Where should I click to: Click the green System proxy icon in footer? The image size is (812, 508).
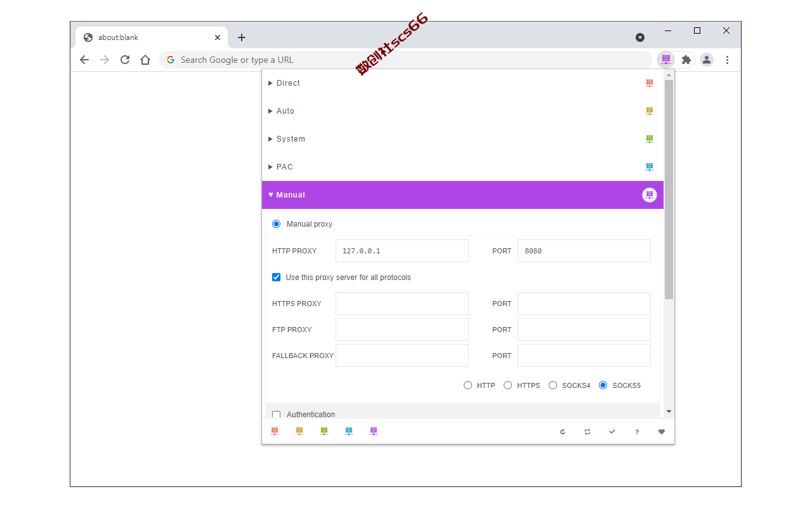[324, 431]
